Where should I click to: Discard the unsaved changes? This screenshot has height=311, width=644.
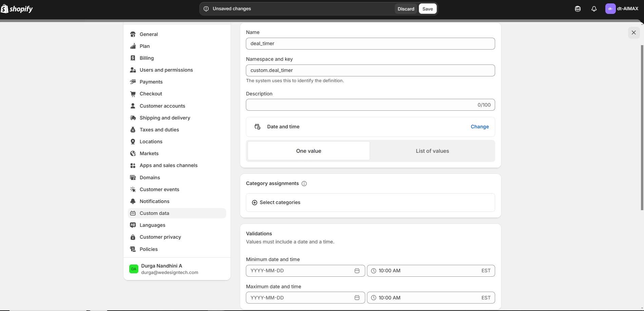click(x=406, y=9)
